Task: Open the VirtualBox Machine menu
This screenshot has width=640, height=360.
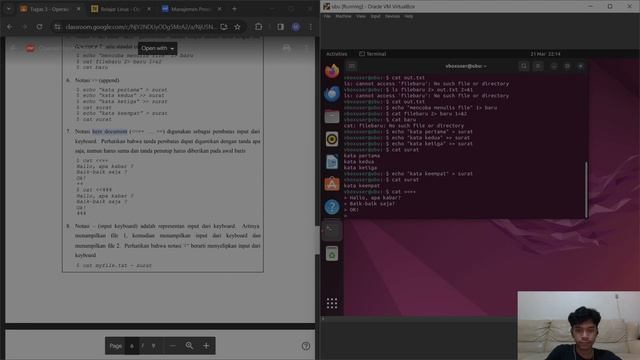Action: click(x=343, y=16)
